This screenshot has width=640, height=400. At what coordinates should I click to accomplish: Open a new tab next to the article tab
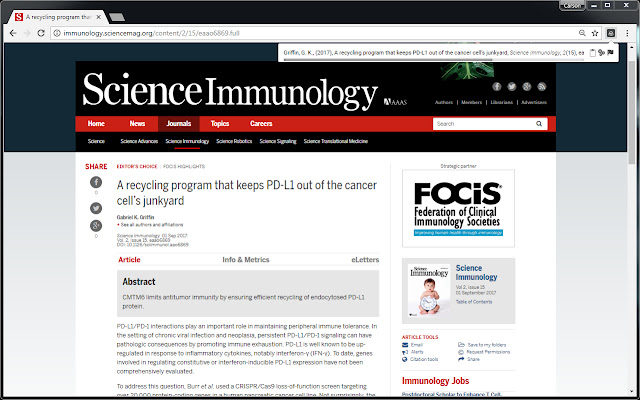[117, 17]
